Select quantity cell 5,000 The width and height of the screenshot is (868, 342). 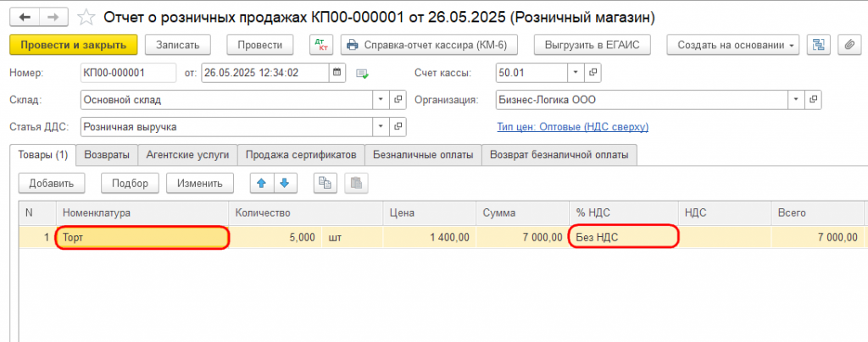275,238
